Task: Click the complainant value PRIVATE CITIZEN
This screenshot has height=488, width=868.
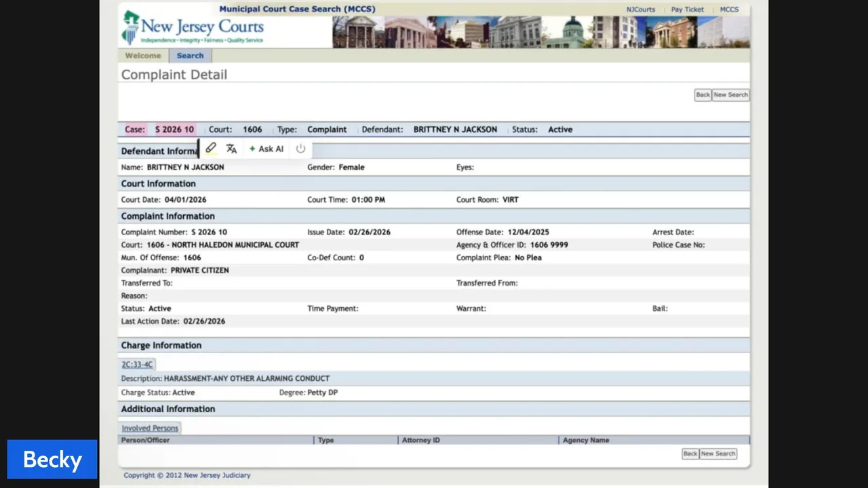Action: pos(199,270)
